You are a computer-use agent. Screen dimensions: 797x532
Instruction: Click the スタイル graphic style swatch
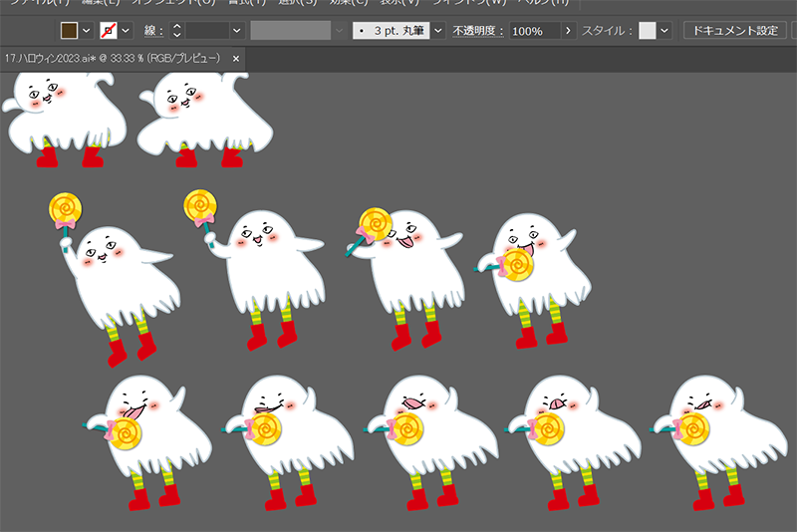(648, 31)
